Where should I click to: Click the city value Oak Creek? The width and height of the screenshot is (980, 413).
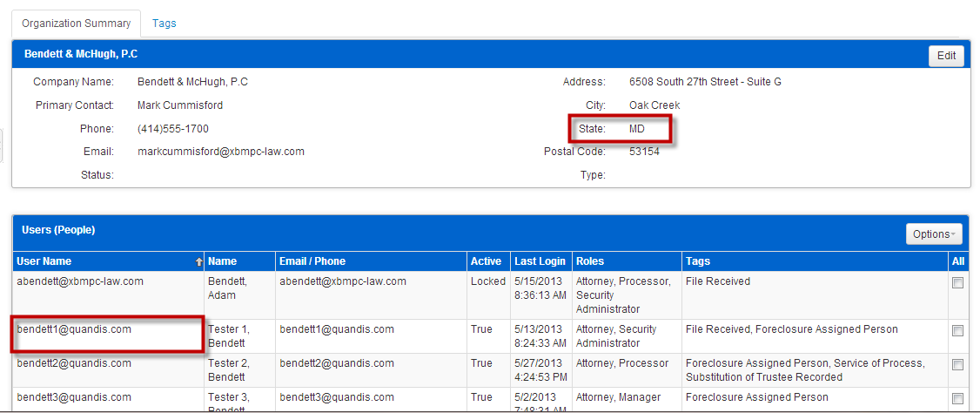(x=655, y=105)
